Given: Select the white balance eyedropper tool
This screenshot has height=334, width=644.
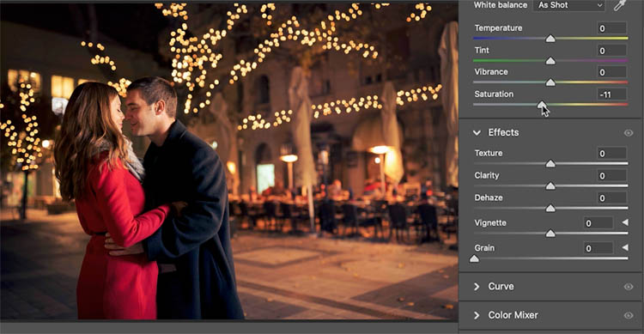Looking at the screenshot, I should click(x=620, y=5).
